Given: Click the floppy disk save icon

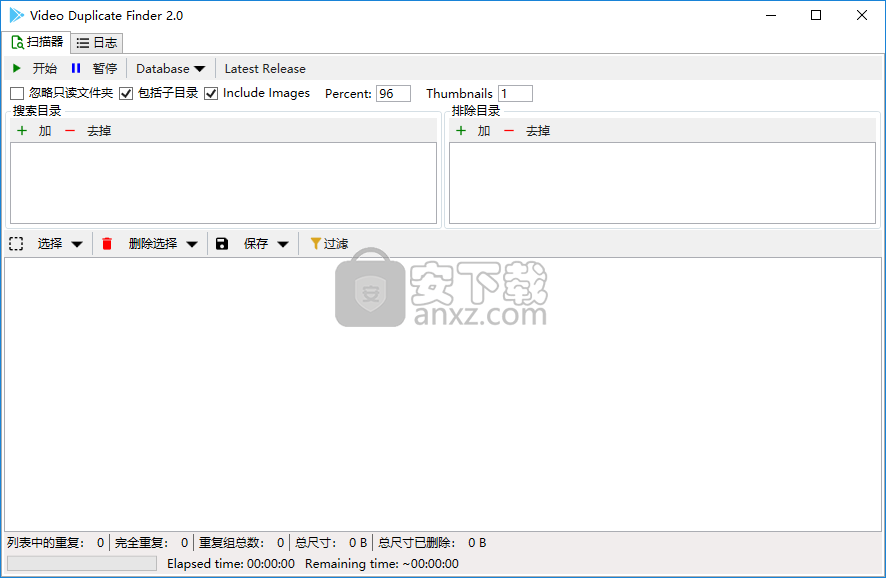Looking at the screenshot, I should pos(222,244).
